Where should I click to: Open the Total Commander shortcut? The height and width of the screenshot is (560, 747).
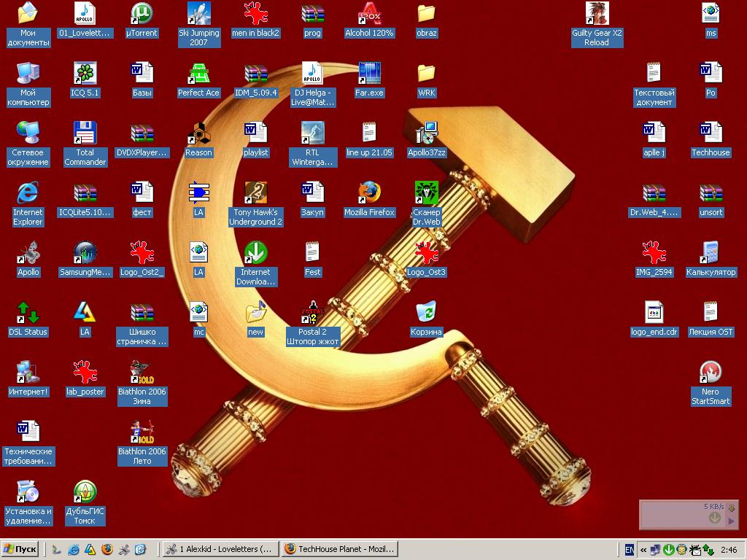coord(85,133)
